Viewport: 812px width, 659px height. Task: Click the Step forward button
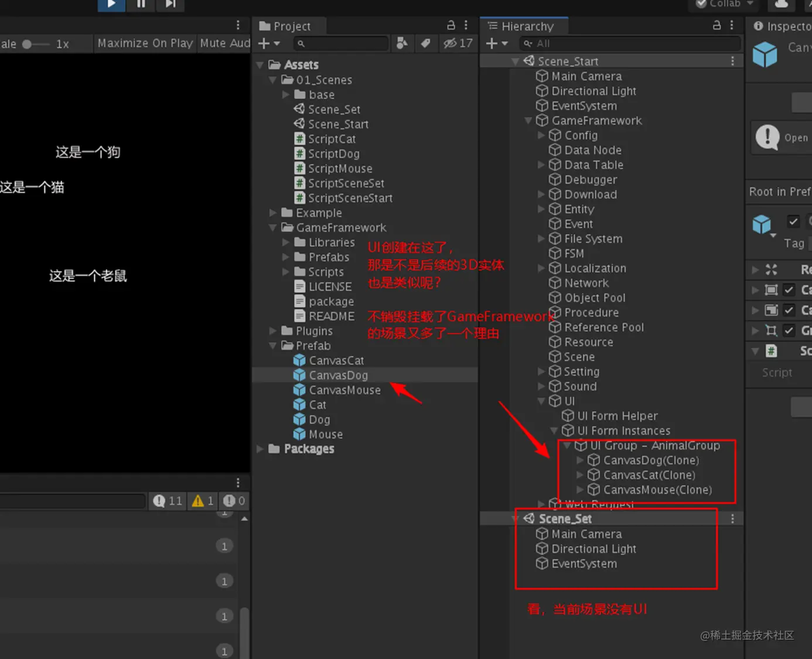(170, 5)
